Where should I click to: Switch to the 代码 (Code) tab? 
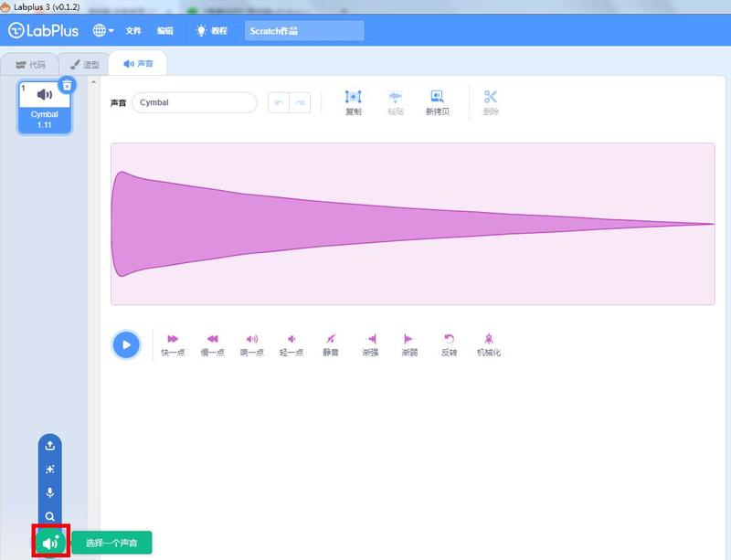(30, 65)
